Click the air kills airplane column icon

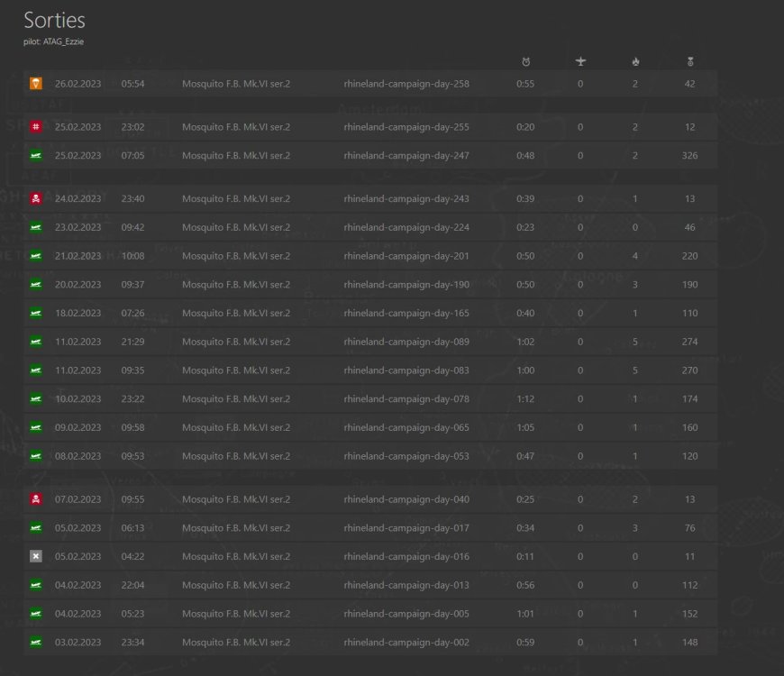click(x=580, y=61)
